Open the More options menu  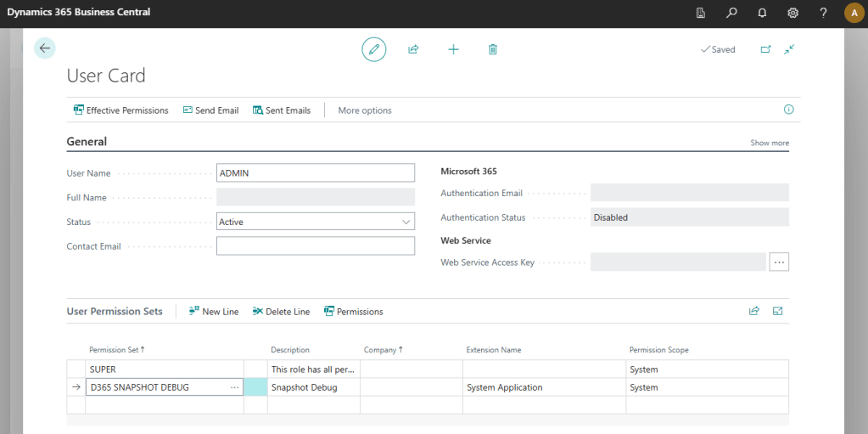point(365,110)
